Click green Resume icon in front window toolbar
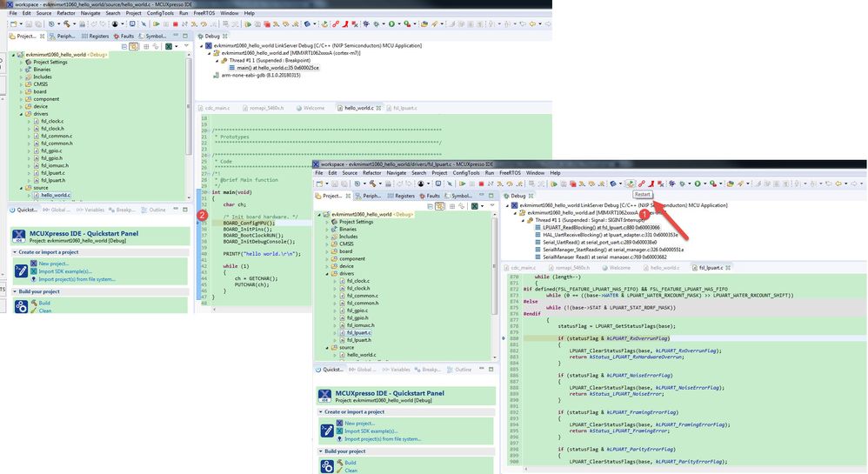The height and width of the screenshot is (474, 868). (x=462, y=184)
